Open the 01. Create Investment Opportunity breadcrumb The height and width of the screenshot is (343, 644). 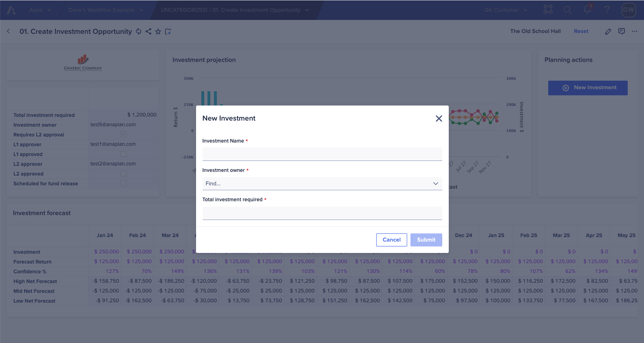tap(235, 10)
